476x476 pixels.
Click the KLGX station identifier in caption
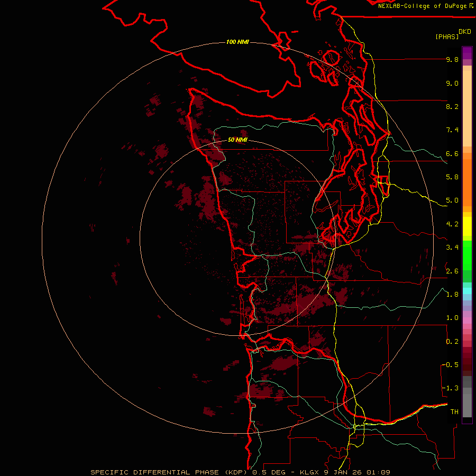tap(309, 472)
